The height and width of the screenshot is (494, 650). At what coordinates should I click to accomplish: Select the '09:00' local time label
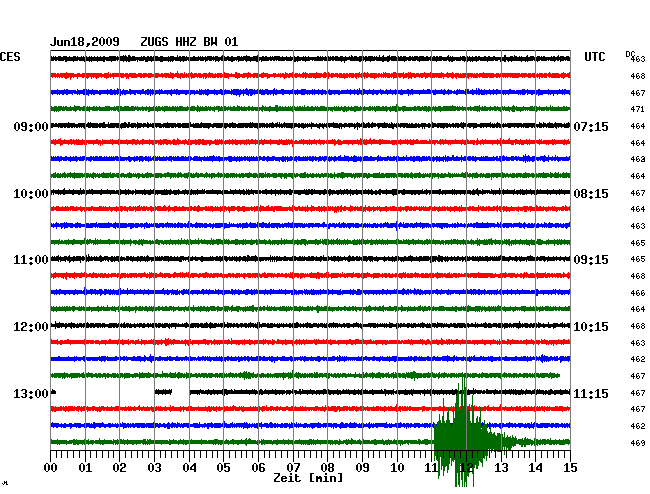[31, 126]
